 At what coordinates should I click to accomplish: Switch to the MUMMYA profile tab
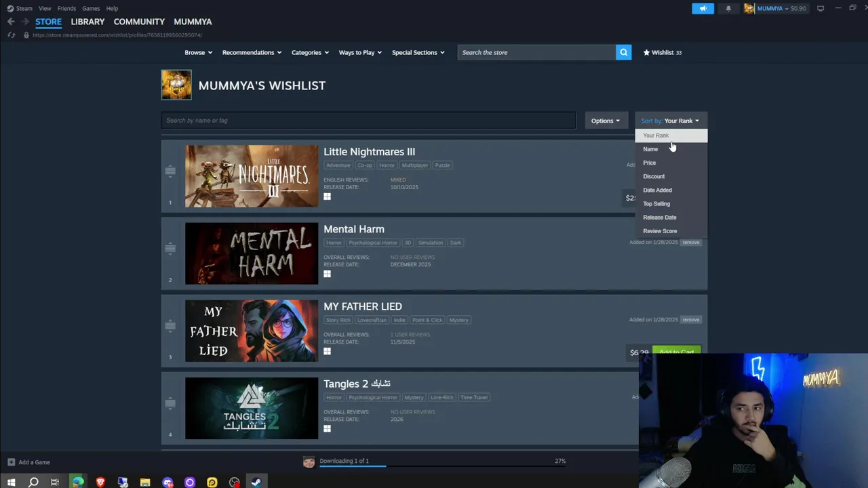193,22
